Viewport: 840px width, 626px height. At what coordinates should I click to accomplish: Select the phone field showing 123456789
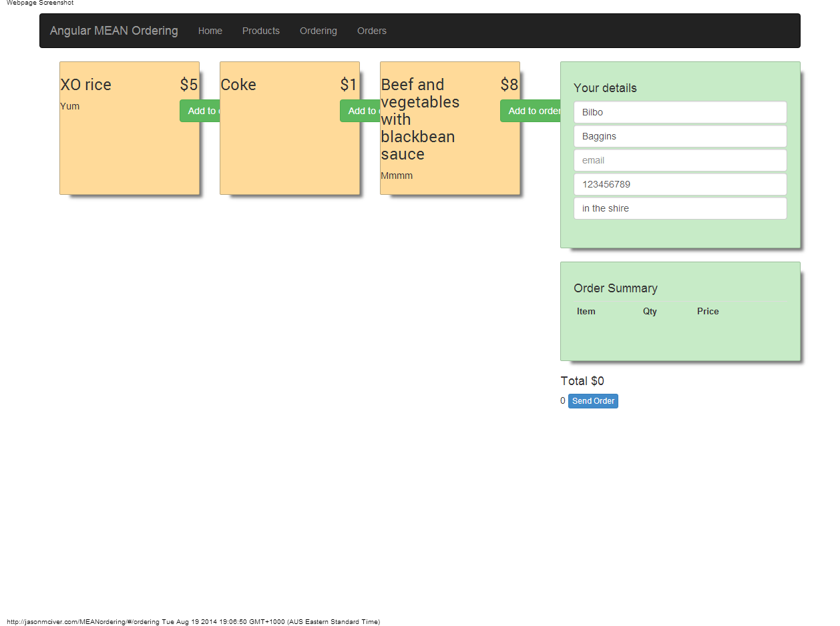[680, 184]
